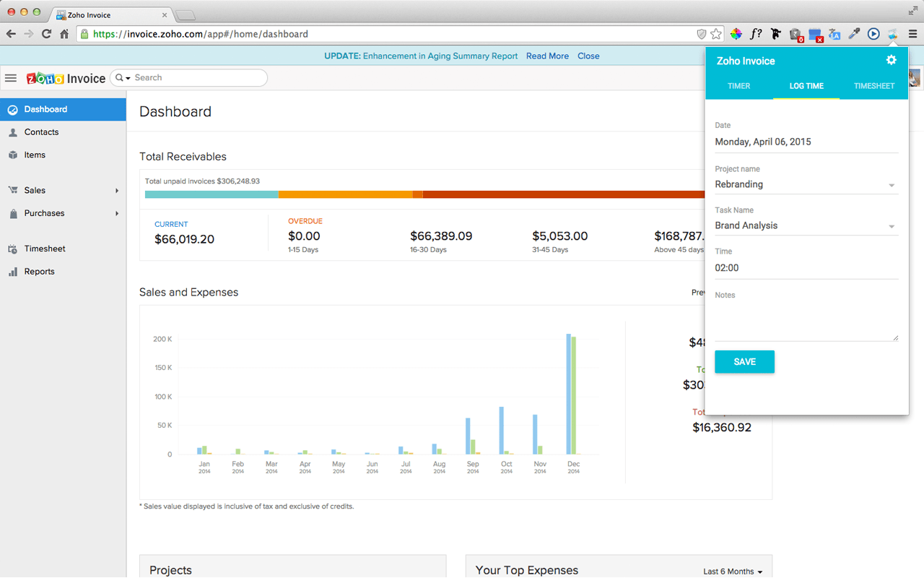The image size is (924, 578).
Task: Click the Reports bar chart icon in sidebar
Action: (12, 272)
